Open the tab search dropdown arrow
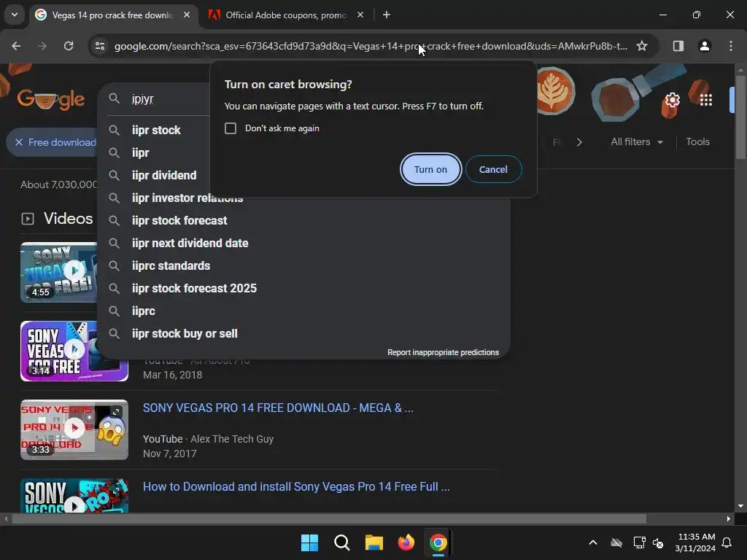The image size is (747, 560). pyautogui.click(x=15, y=15)
